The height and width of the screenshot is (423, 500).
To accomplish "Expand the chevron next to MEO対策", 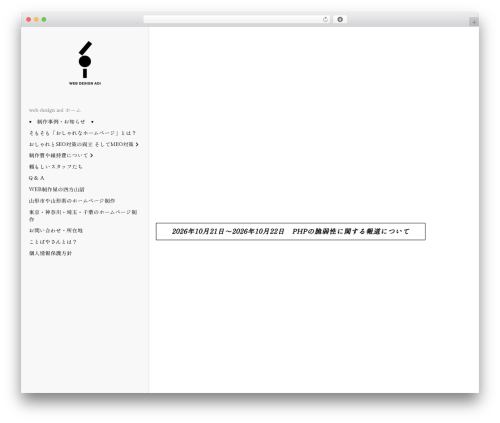I will pos(137,144).
